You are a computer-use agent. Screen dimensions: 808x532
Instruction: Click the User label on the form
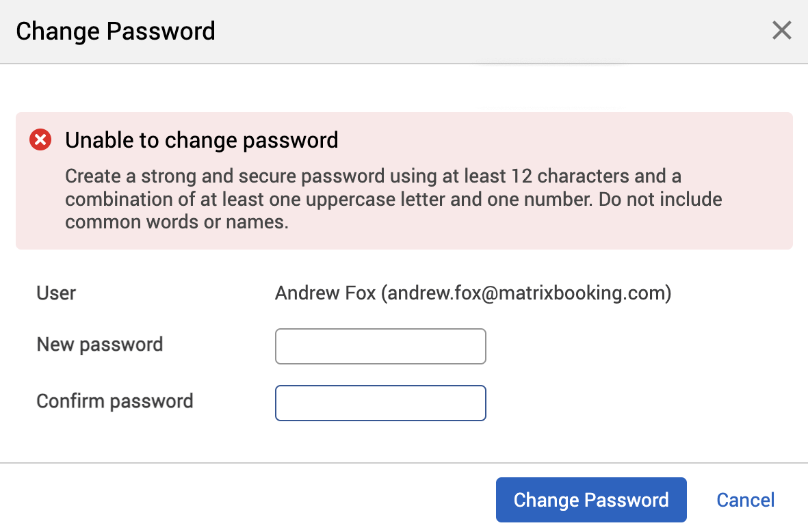pyautogui.click(x=55, y=293)
